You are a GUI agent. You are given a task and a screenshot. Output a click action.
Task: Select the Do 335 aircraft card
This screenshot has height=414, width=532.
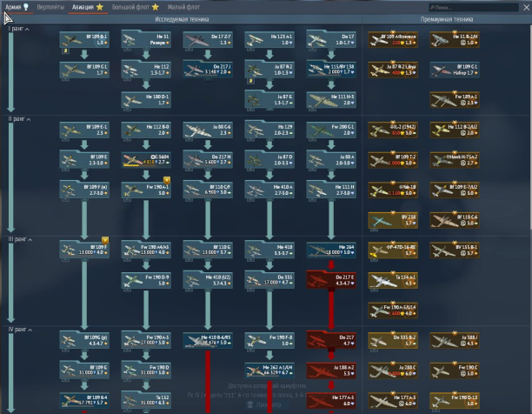[x=269, y=280]
